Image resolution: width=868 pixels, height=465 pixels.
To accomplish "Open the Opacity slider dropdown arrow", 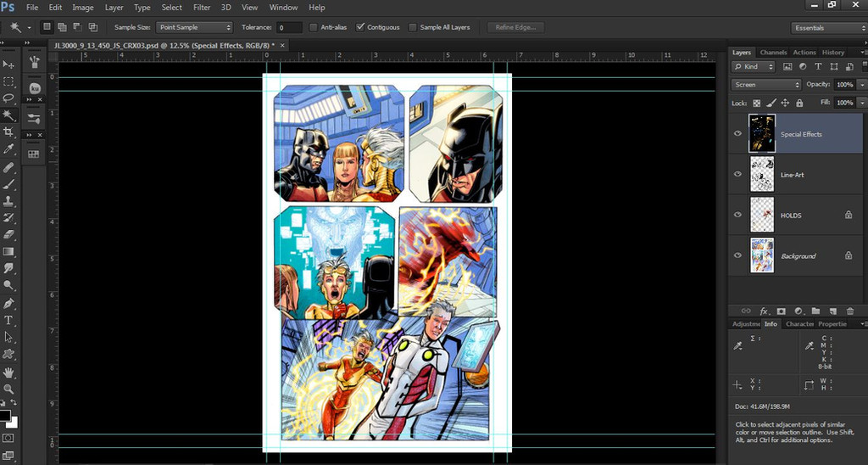I will click(861, 85).
